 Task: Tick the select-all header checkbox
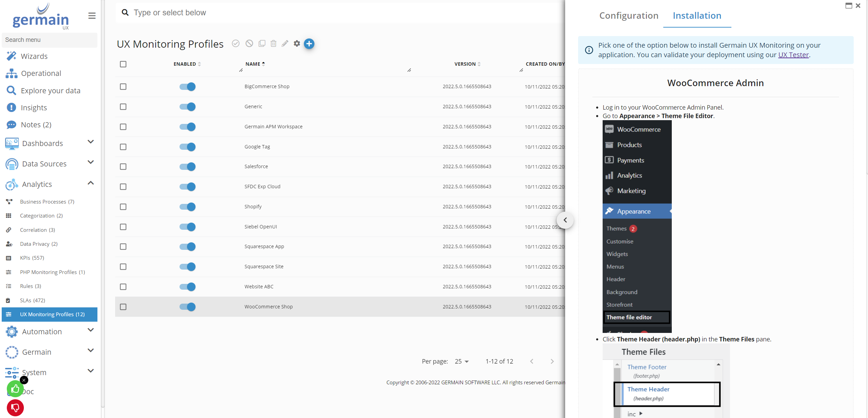pyautogui.click(x=123, y=64)
